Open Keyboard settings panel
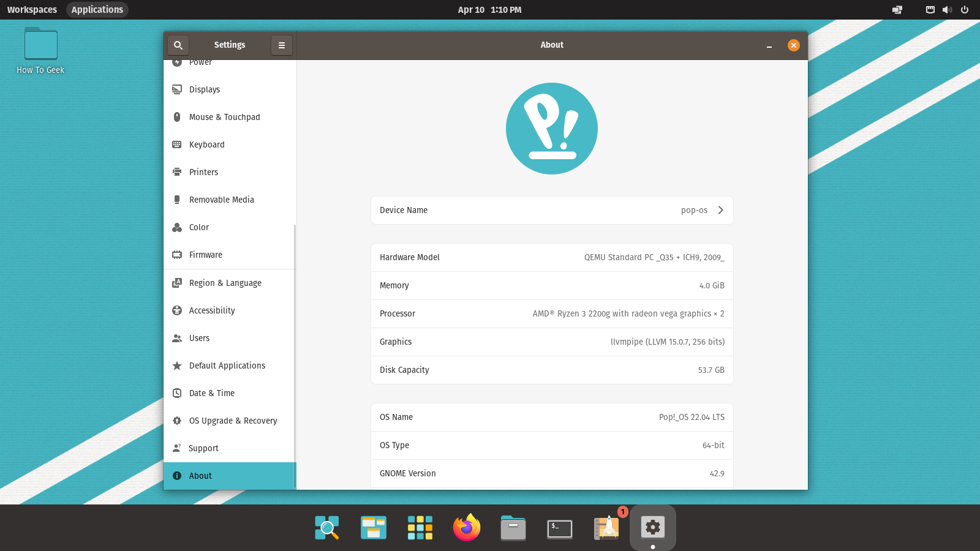This screenshot has height=551, width=980. point(230,144)
